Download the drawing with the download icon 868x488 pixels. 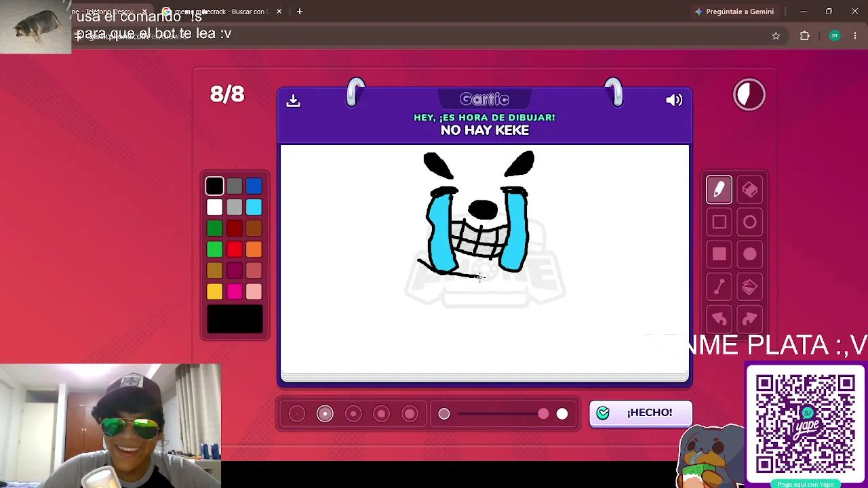click(x=293, y=100)
